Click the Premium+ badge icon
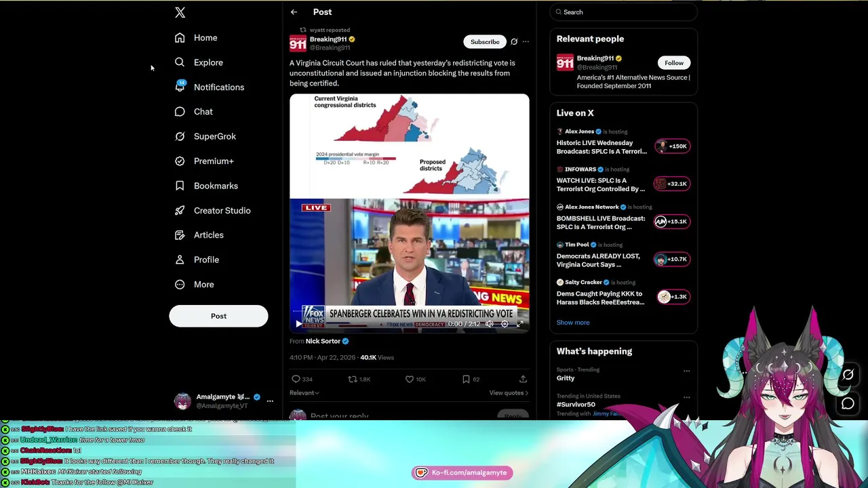This screenshot has height=488, width=868. pos(180,161)
